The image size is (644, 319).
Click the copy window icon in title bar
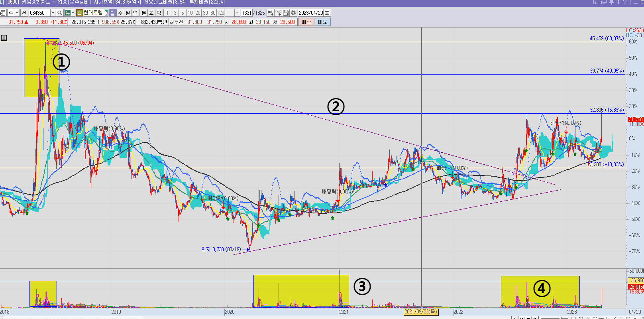point(604,2)
